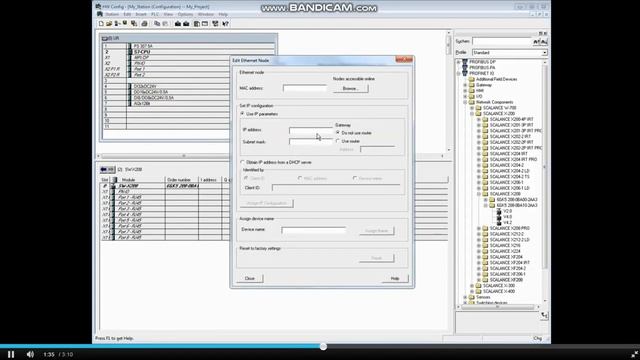Open the View menu
The height and width of the screenshot is (360, 640).
point(168,14)
